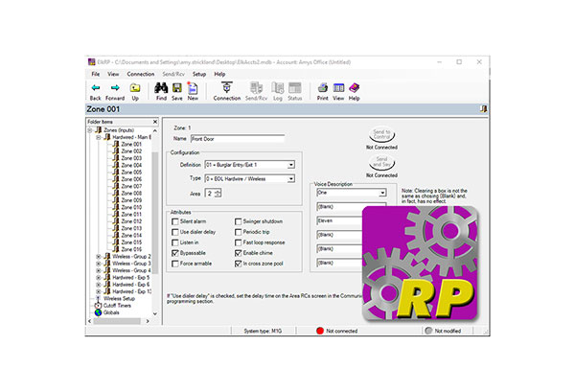
Task: Click the View toolbar icon
Action: [x=338, y=88]
